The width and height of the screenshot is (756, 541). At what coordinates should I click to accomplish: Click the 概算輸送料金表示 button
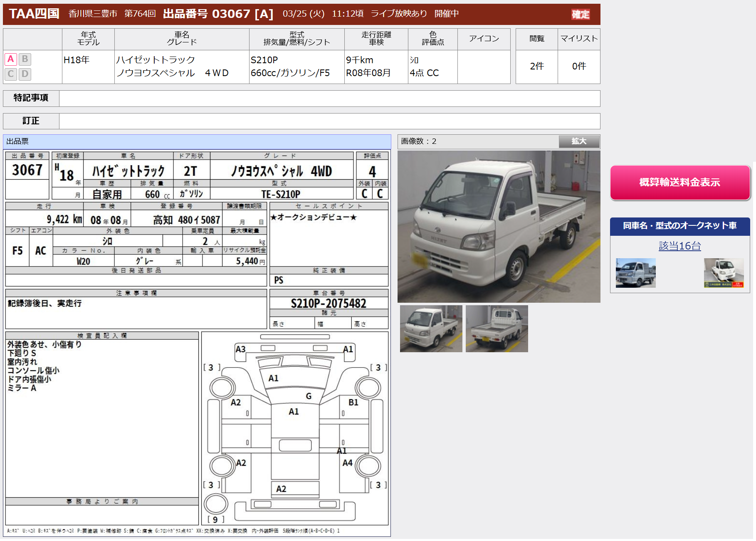coord(680,182)
